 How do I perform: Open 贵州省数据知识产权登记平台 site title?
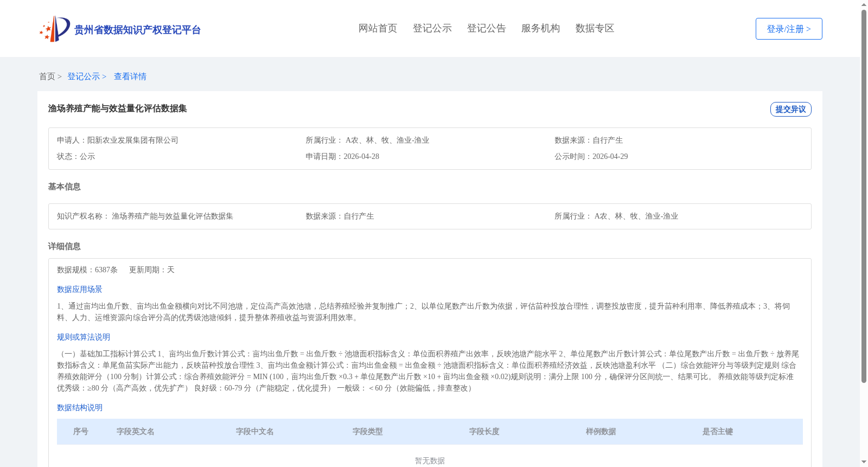pos(137,30)
